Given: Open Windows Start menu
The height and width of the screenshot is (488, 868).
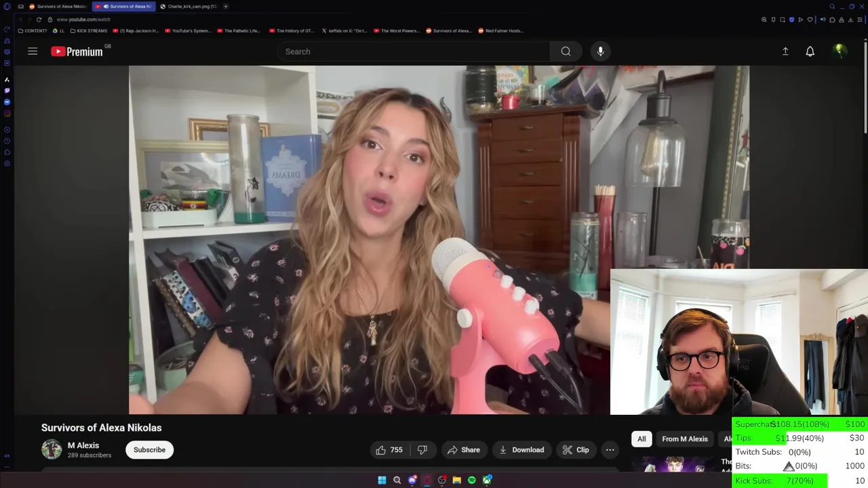Looking at the screenshot, I should [382, 481].
